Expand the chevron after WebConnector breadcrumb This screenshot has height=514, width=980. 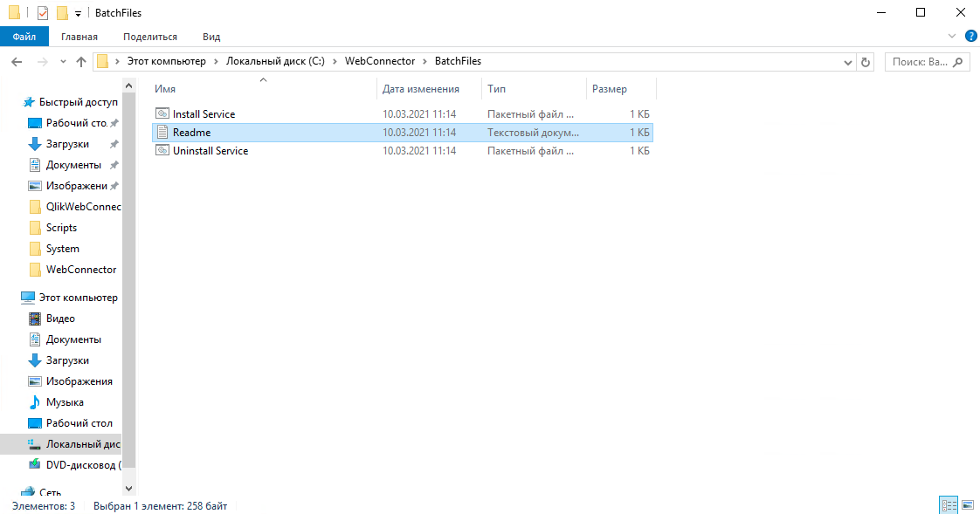click(425, 61)
